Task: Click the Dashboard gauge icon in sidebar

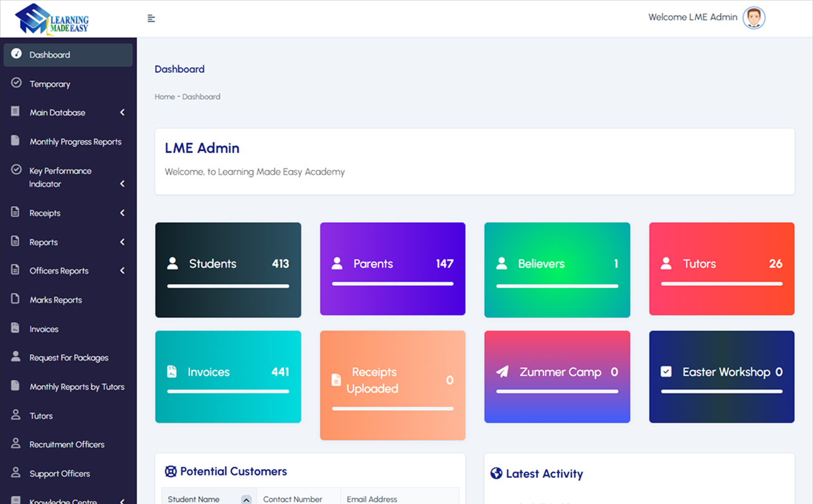Action: [x=17, y=54]
